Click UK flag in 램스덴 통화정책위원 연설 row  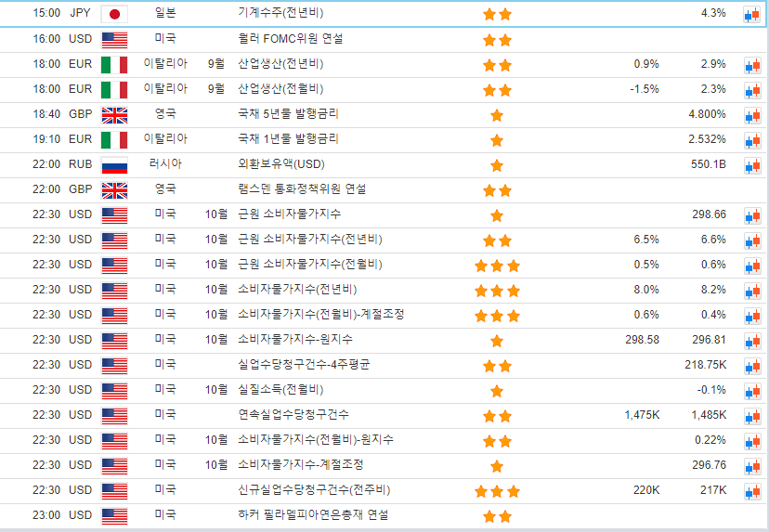tap(114, 190)
